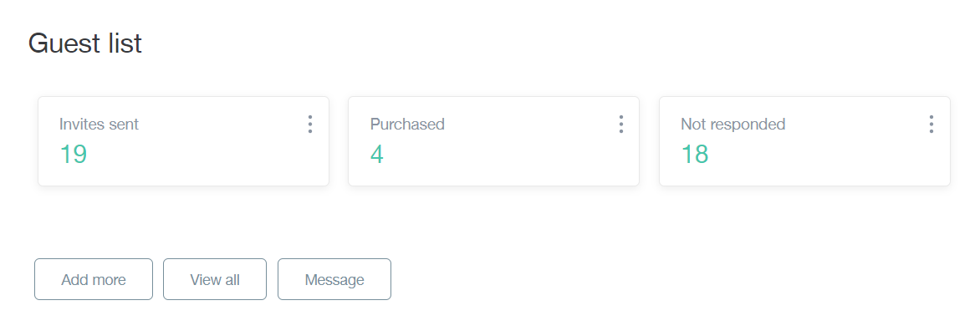Message guests using the Message button

pyautogui.click(x=334, y=279)
